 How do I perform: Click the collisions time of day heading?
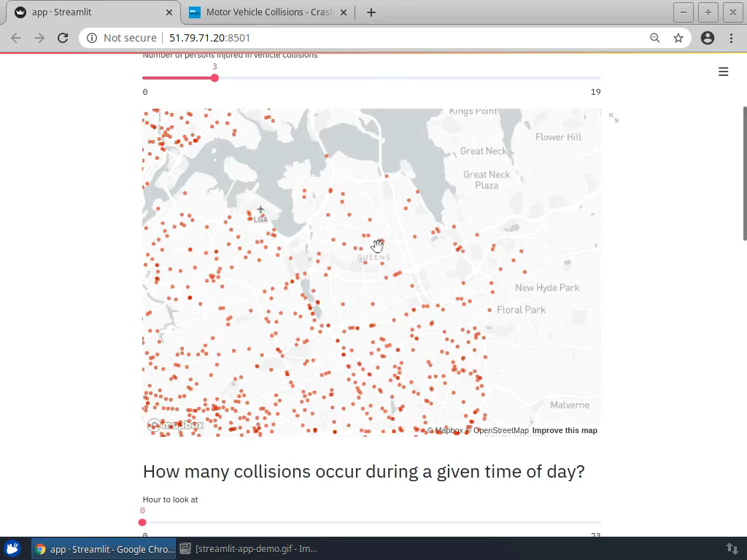pos(363,472)
